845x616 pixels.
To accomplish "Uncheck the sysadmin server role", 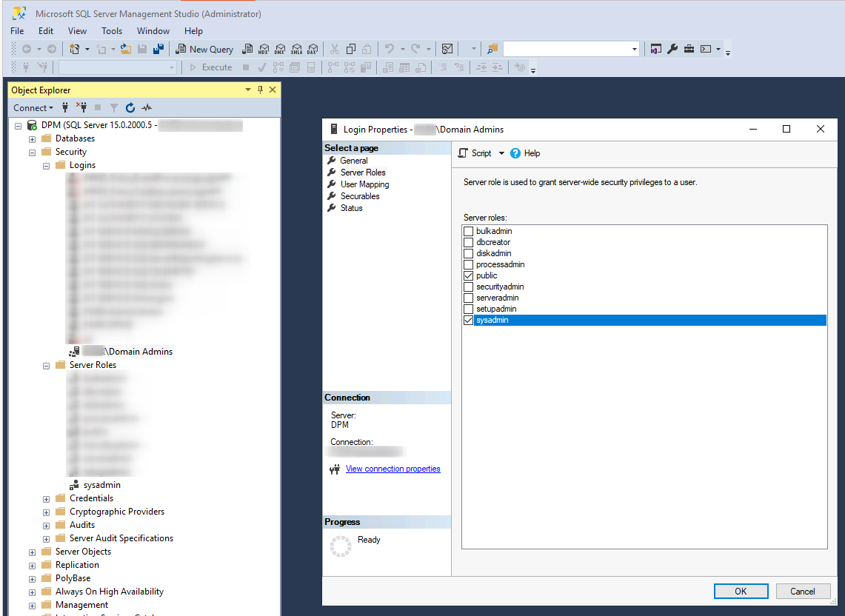I will pos(468,320).
